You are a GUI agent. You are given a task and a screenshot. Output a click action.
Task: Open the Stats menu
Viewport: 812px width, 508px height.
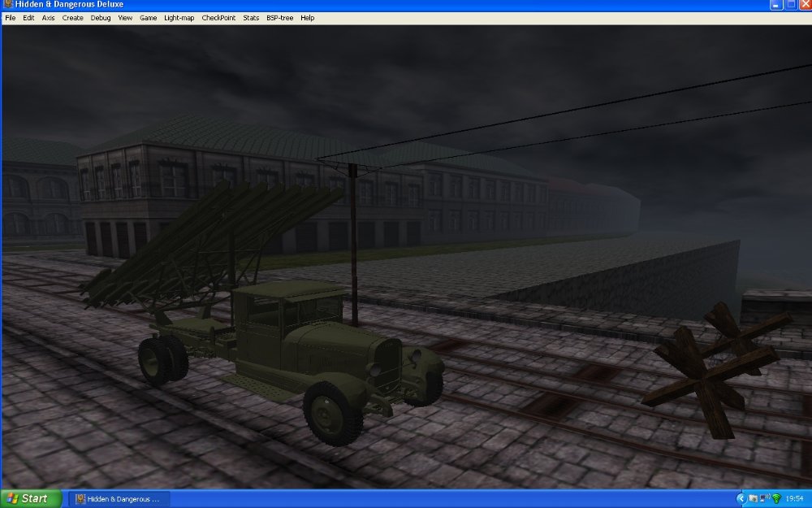[250, 17]
